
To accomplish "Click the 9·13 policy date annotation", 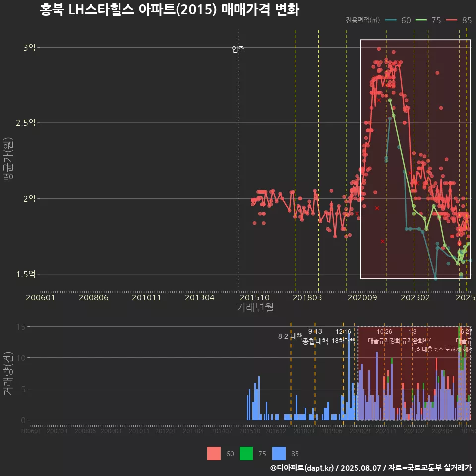I will pyautogui.click(x=315, y=332).
